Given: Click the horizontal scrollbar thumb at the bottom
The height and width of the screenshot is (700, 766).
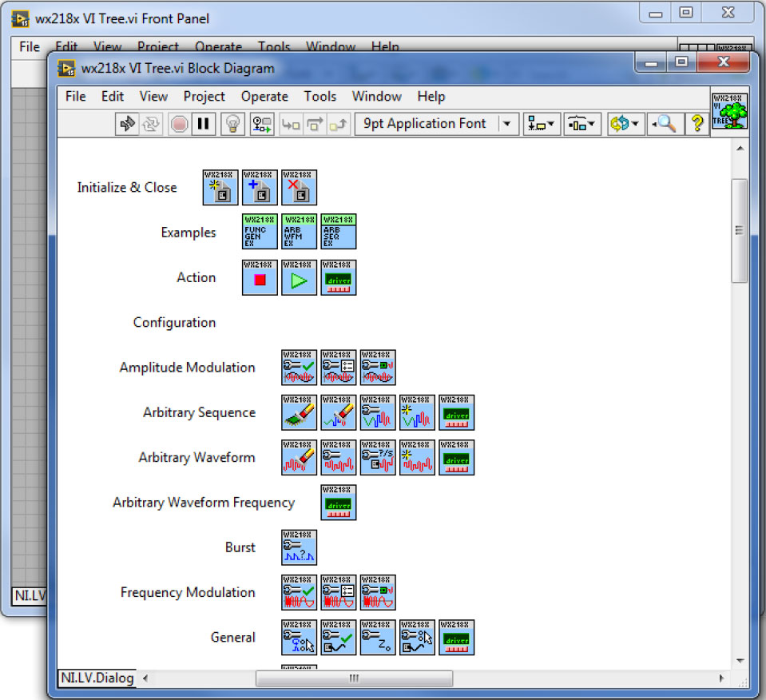Looking at the screenshot, I should click(353, 678).
